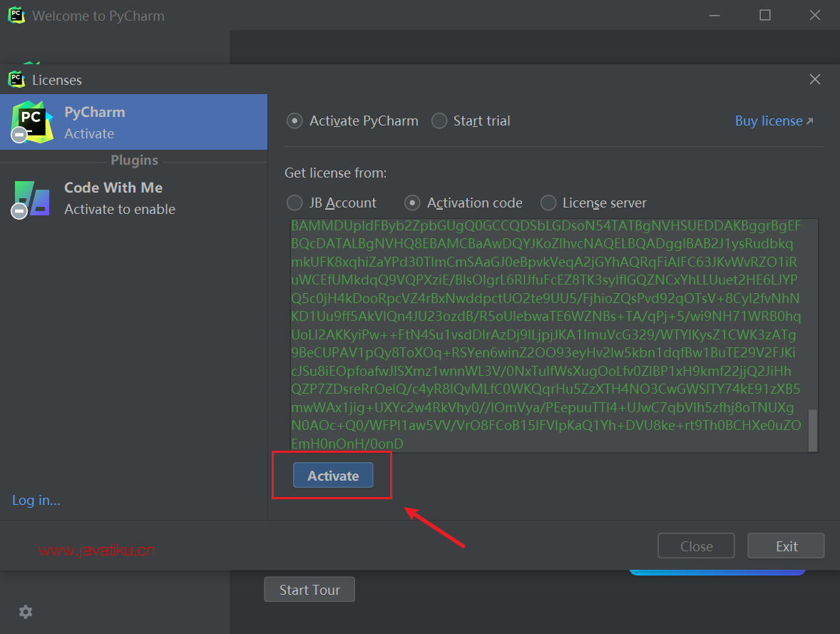Close the Licenses dialog with the X

[815, 79]
